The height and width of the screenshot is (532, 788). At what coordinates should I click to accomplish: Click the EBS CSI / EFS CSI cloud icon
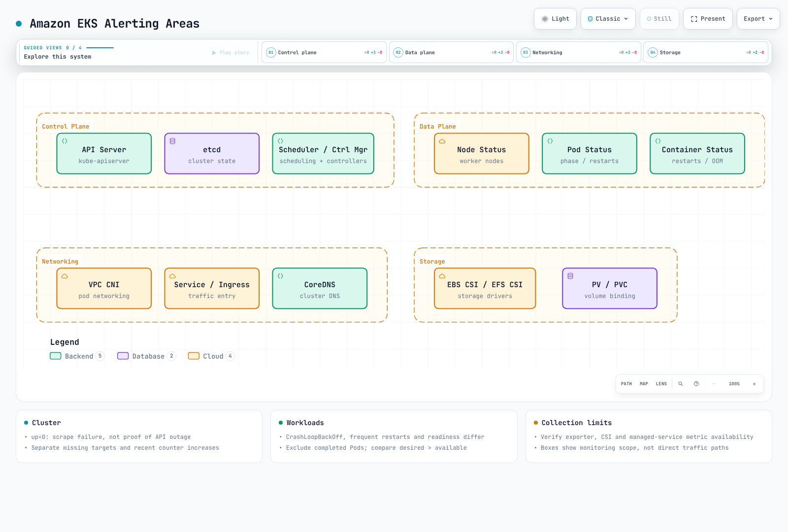click(x=442, y=276)
